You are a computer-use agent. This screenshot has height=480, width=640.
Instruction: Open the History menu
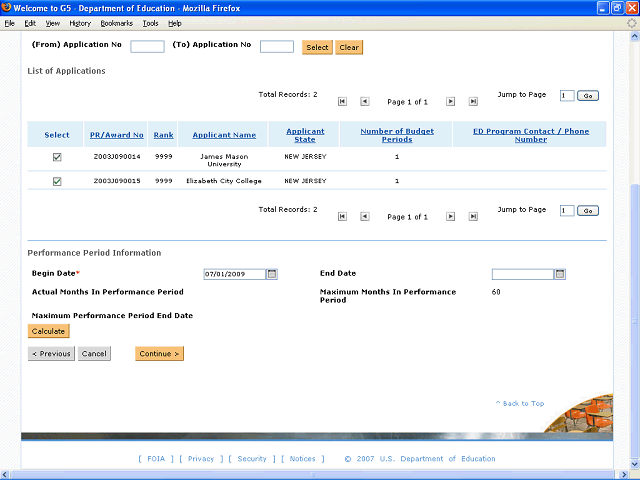[80, 23]
